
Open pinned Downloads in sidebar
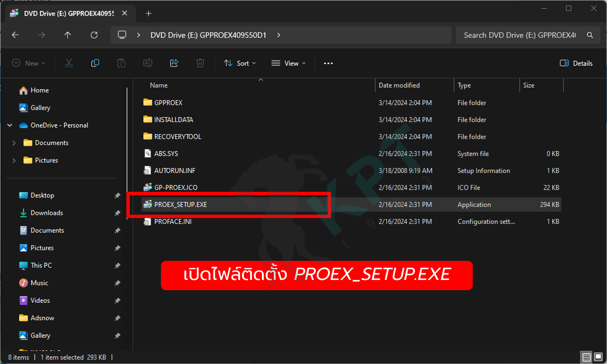[x=41, y=213]
